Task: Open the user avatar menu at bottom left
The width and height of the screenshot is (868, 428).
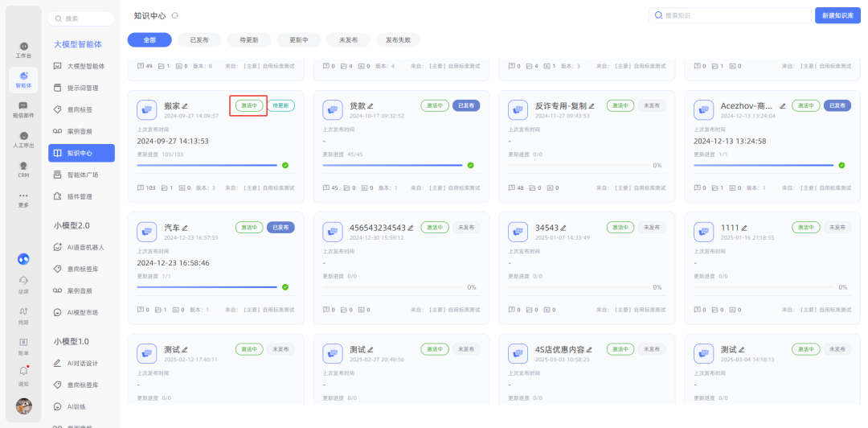Action: pos(23,406)
